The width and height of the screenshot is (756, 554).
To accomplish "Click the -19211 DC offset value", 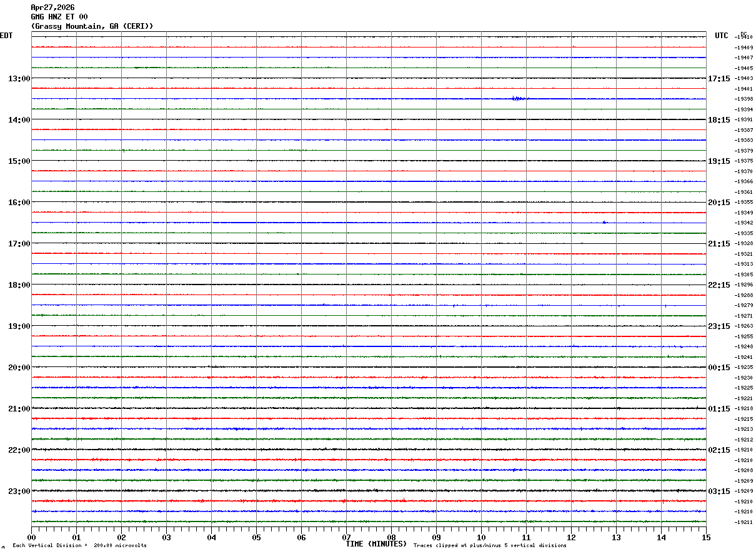I will click(x=744, y=522).
